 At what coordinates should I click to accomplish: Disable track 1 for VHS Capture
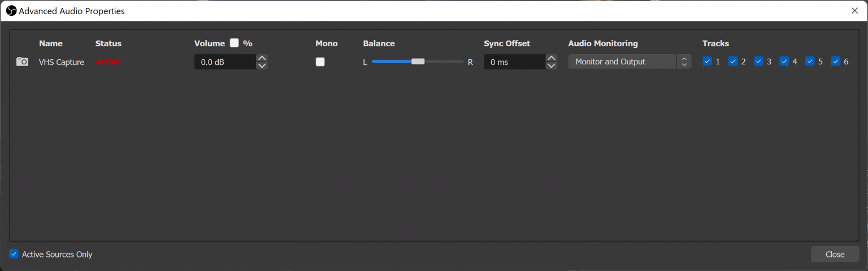click(707, 62)
